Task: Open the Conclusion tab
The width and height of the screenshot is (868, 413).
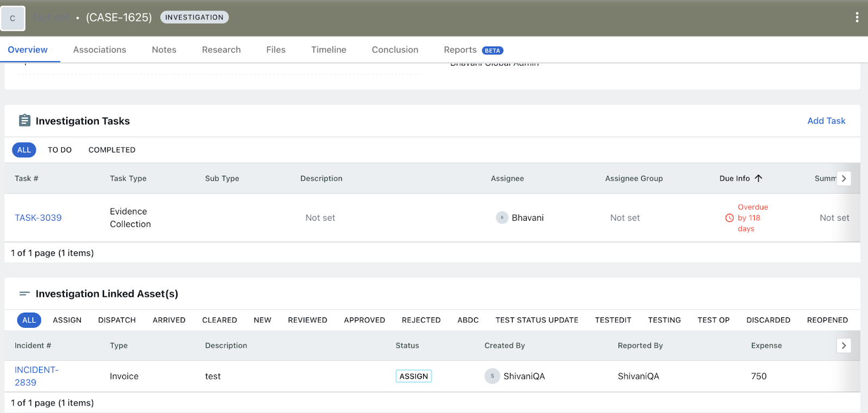Action: [395, 50]
